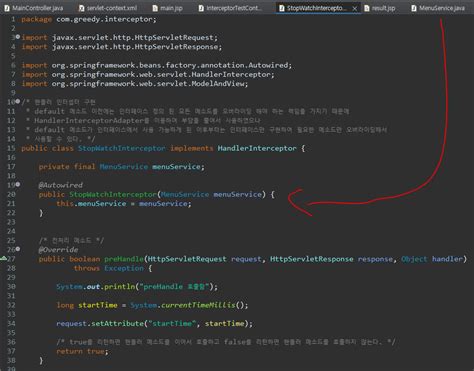Click the handler parameter on line 27
Screen dimensions: 474x371
click(x=448, y=259)
